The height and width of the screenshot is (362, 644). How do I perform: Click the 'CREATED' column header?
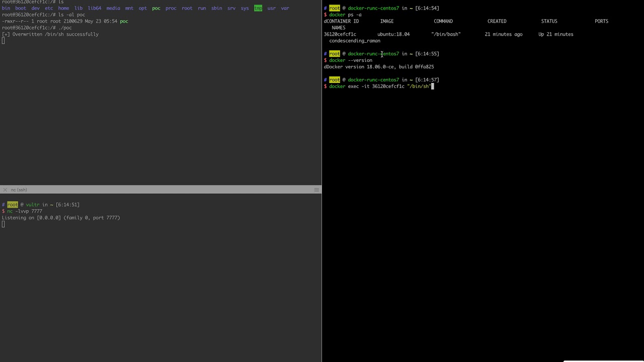coord(497,21)
